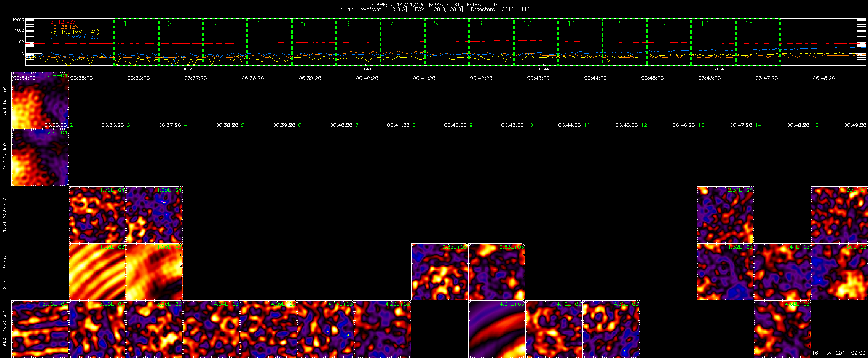This screenshot has width=868, height=358.
Task: Click the 25.0-50.0 keV row label
Action: coord(5,272)
